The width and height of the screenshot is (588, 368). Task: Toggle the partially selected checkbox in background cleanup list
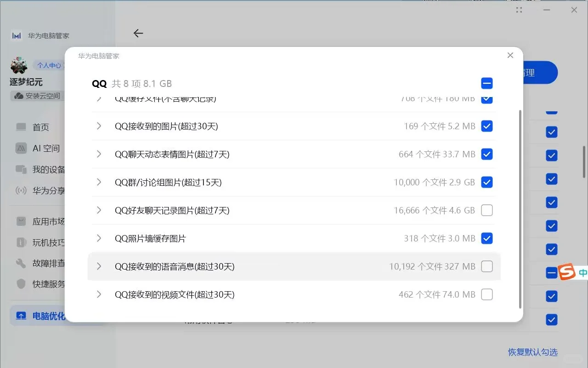[x=552, y=273]
